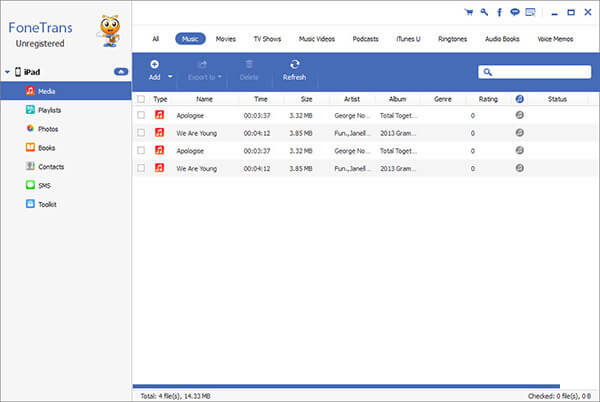Click the Add button

point(155,70)
